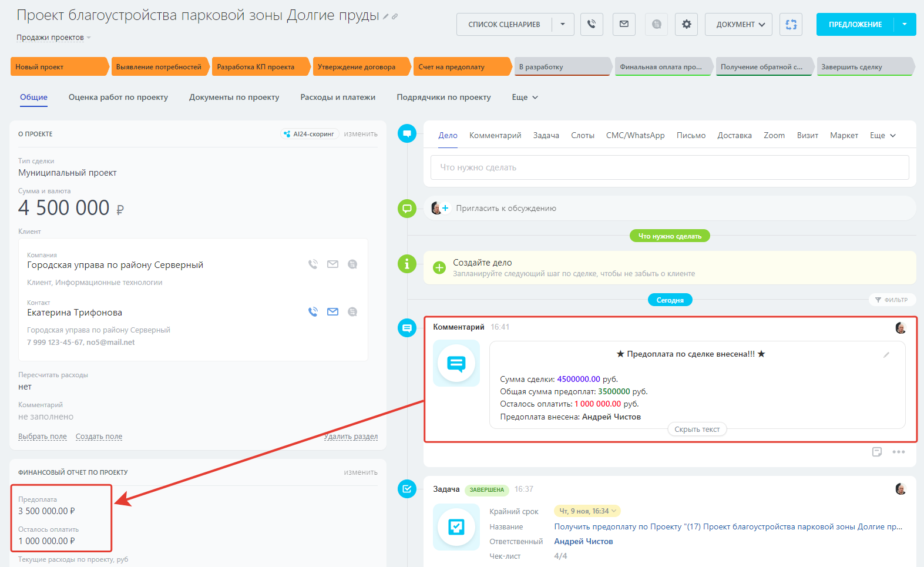This screenshot has width=924, height=567.
Task: Click the pencil icon to rename the project title
Action: pyautogui.click(x=385, y=16)
